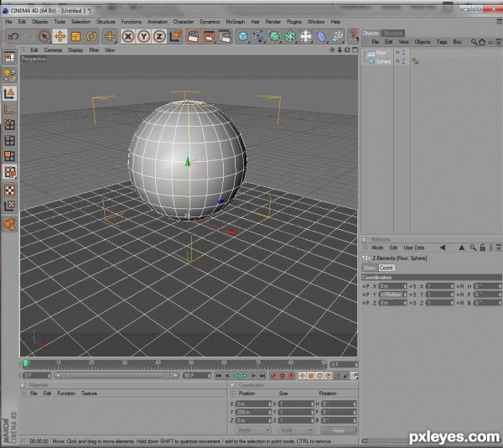503x448 pixels.
Task: Click the timeline preview range bar
Action: tap(117, 376)
